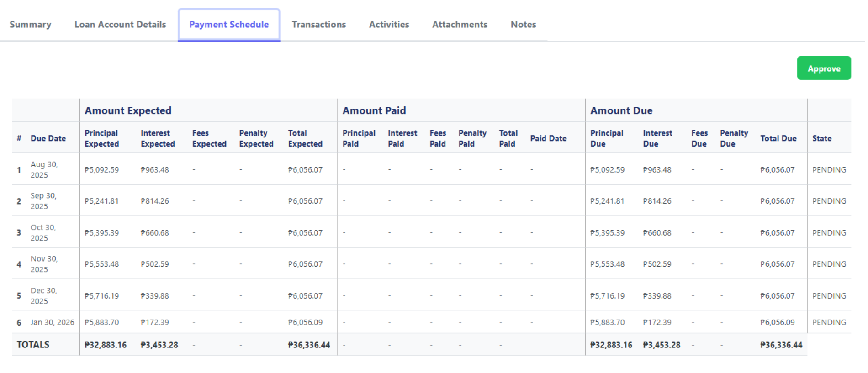868x373 pixels.
Task: Select the Oct 30, 2025 due date
Action: pos(43,232)
